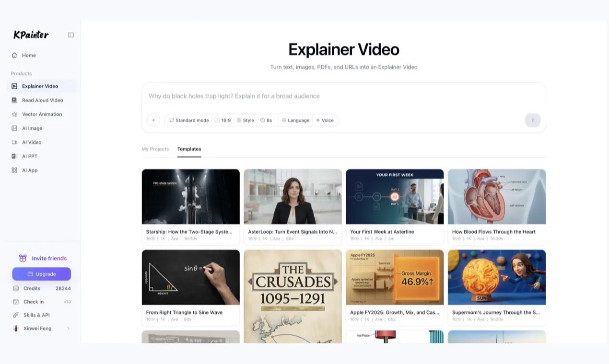
Task: Click the Xinwei Feng avatar
Action: [16, 329]
